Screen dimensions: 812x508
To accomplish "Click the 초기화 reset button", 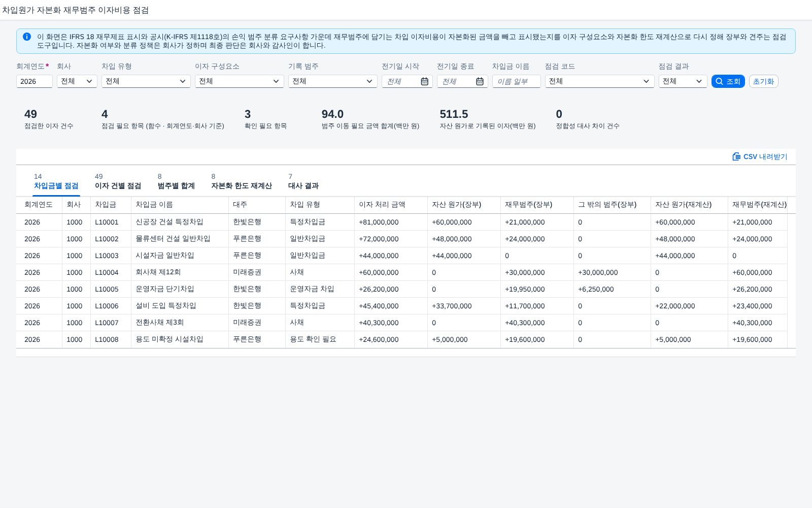I will [764, 81].
